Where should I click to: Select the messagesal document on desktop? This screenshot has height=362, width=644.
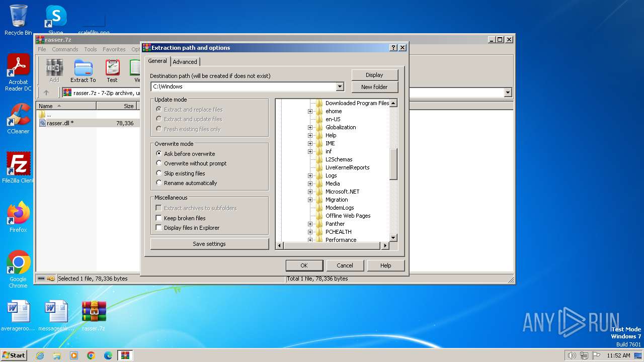tap(56, 316)
